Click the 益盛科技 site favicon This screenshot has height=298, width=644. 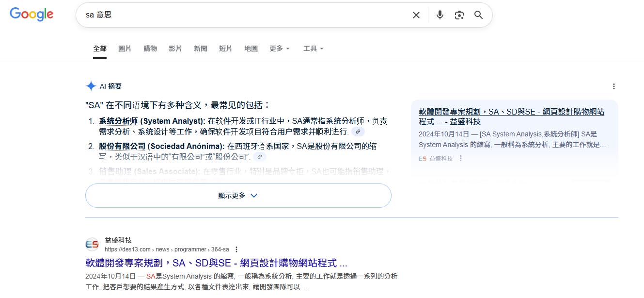[92, 243]
